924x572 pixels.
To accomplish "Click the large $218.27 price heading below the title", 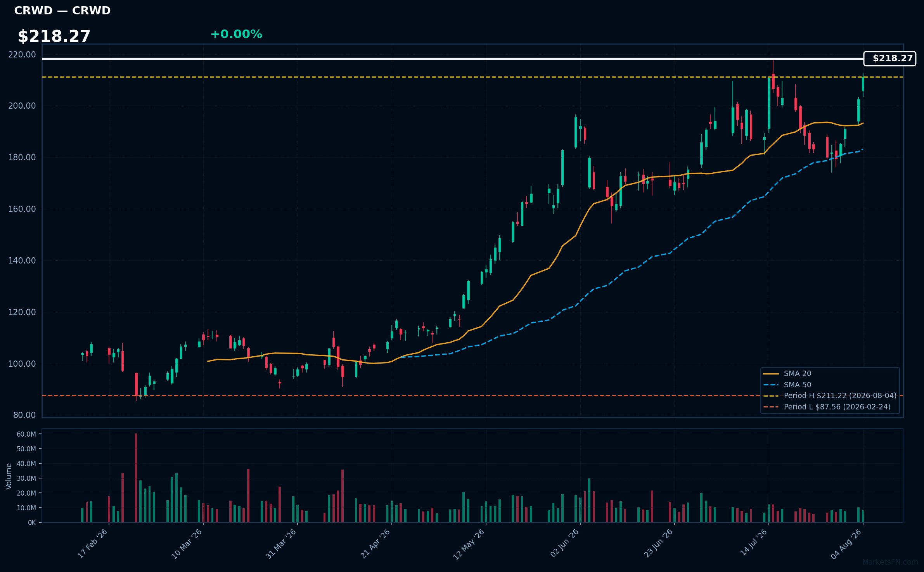I will click(54, 36).
